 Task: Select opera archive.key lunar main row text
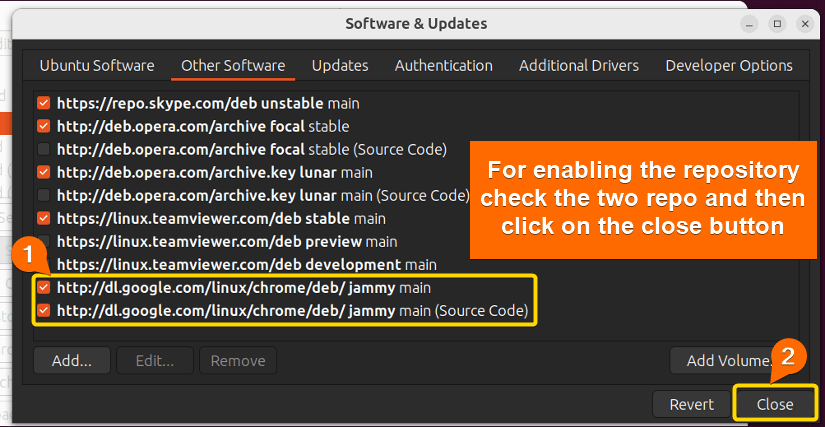215,172
